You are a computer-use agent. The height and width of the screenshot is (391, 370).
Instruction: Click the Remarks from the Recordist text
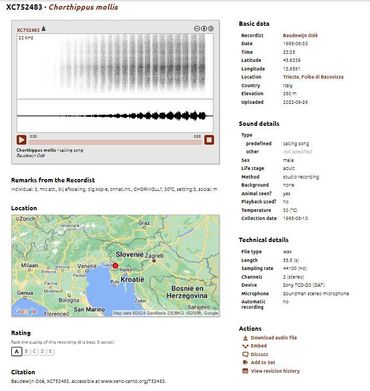114,189
